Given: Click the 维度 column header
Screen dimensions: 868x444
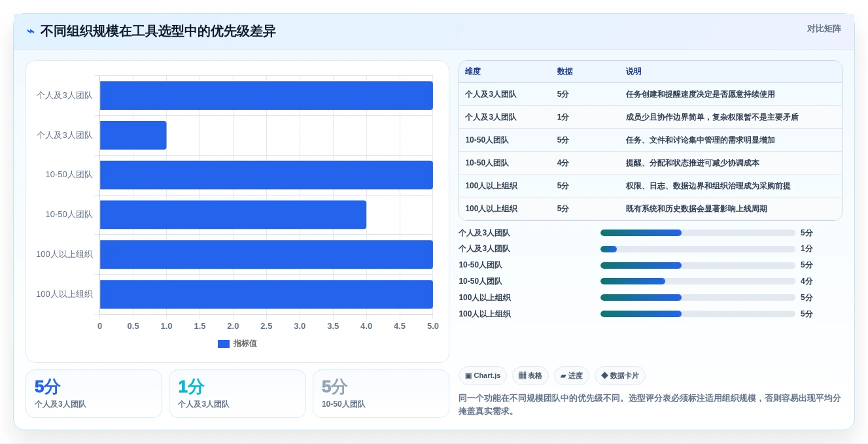Looking at the screenshot, I should pyautogui.click(x=473, y=71).
